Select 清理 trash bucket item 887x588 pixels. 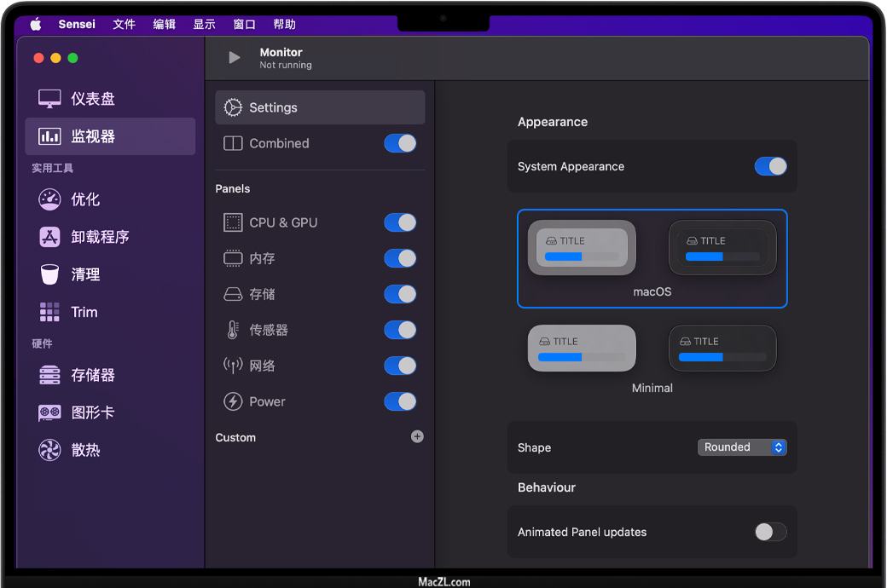(84, 274)
